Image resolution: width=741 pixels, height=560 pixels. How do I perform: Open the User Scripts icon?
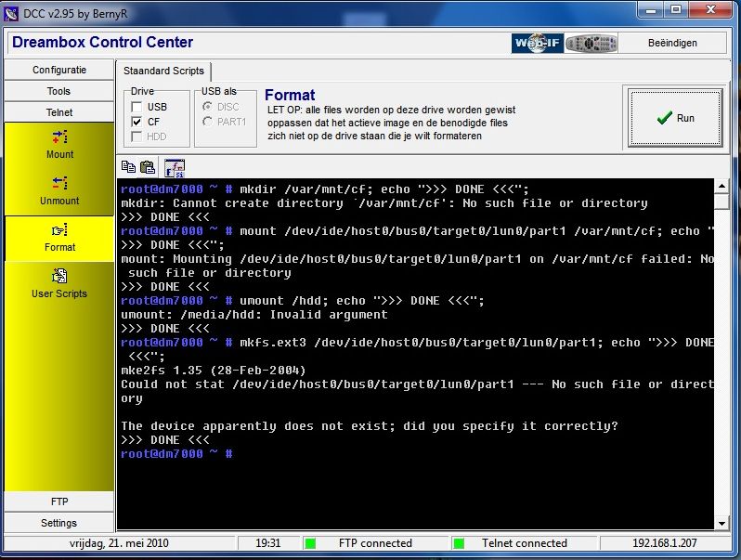pos(59,276)
